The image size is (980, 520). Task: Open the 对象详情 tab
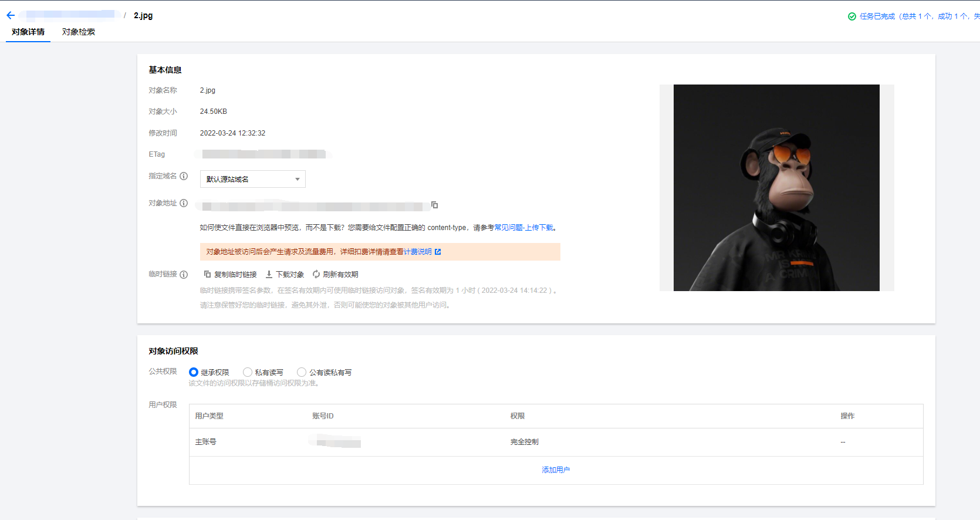pyautogui.click(x=28, y=32)
